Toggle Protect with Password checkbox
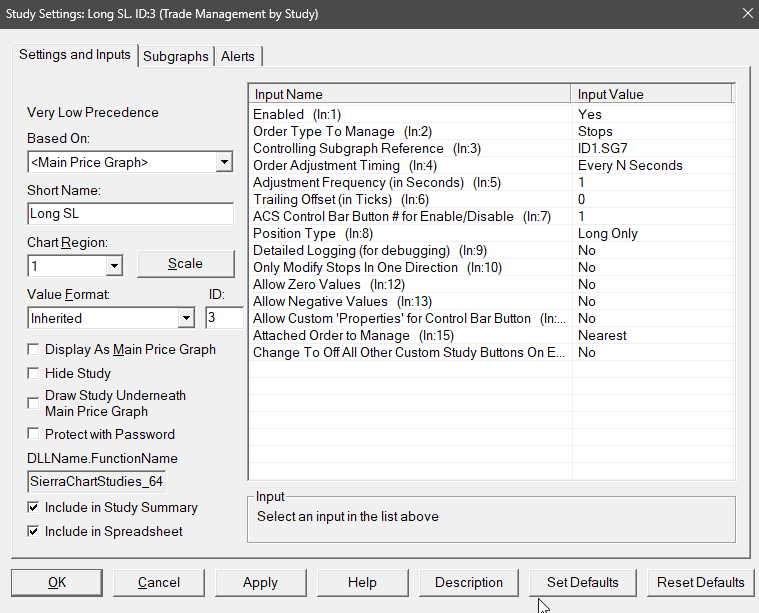This screenshot has height=613, width=759. click(x=35, y=435)
